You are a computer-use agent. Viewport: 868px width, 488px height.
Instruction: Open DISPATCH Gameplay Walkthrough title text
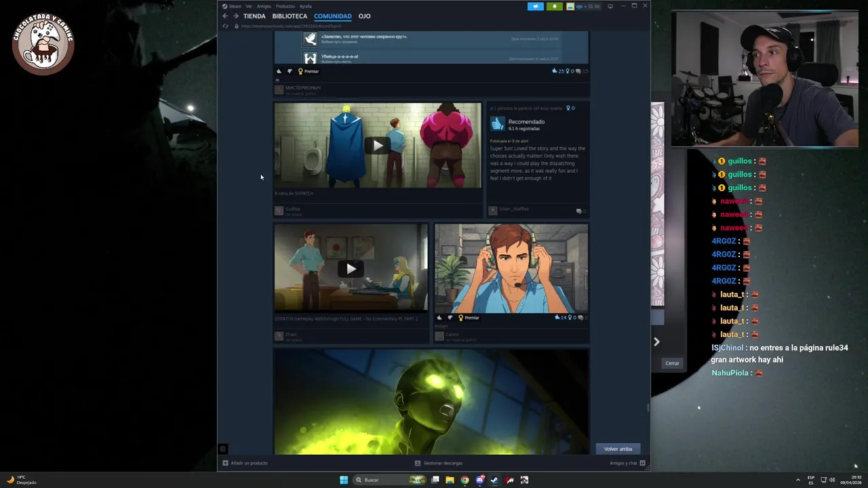(346, 319)
